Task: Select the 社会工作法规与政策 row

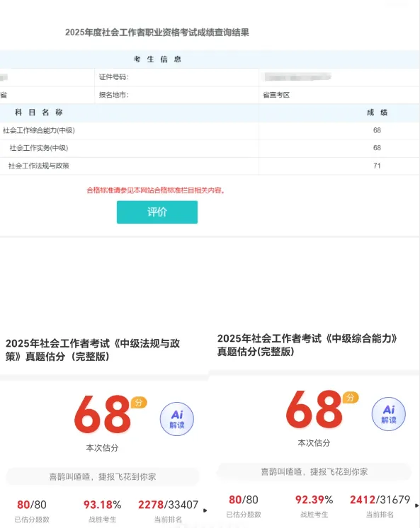Action: [x=210, y=166]
